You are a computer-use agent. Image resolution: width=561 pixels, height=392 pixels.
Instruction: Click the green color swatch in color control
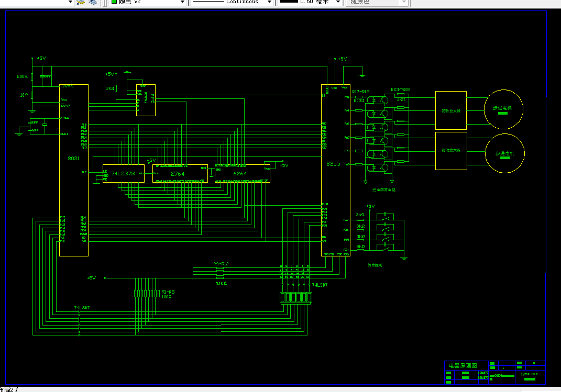pos(114,2)
